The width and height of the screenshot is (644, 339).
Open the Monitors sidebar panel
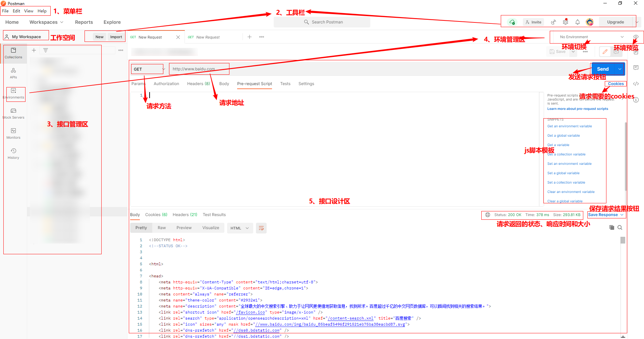[x=13, y=134]
